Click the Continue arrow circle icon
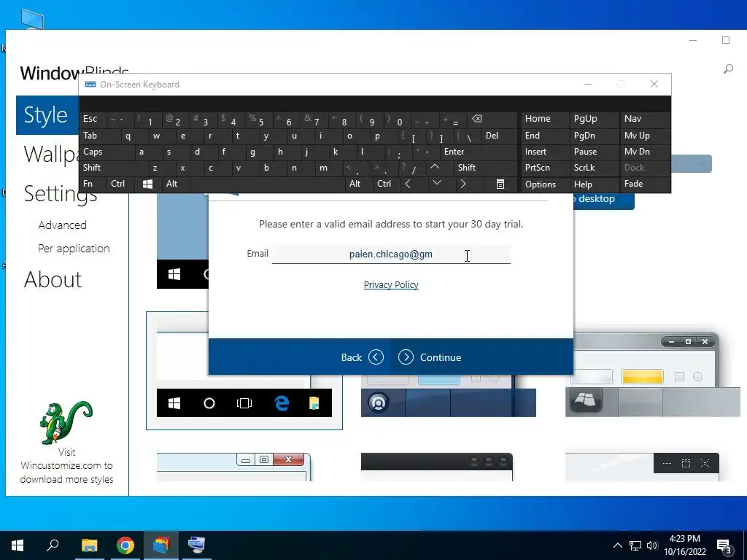747x560 pixels. 406,357
